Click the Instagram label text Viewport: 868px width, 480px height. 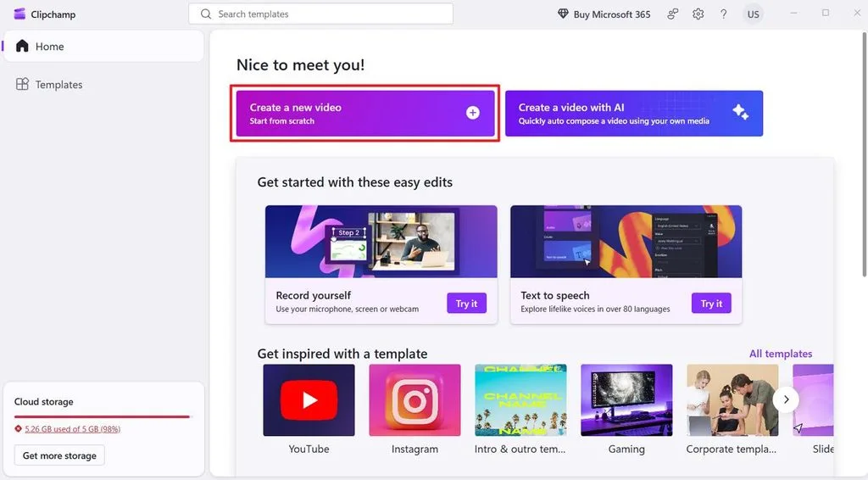415,449
